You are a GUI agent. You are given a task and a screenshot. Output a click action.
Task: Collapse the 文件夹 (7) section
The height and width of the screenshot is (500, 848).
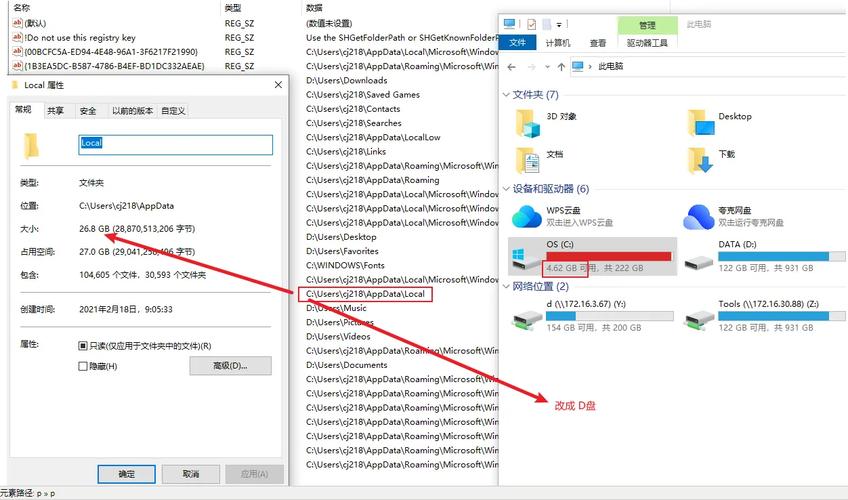506,95
